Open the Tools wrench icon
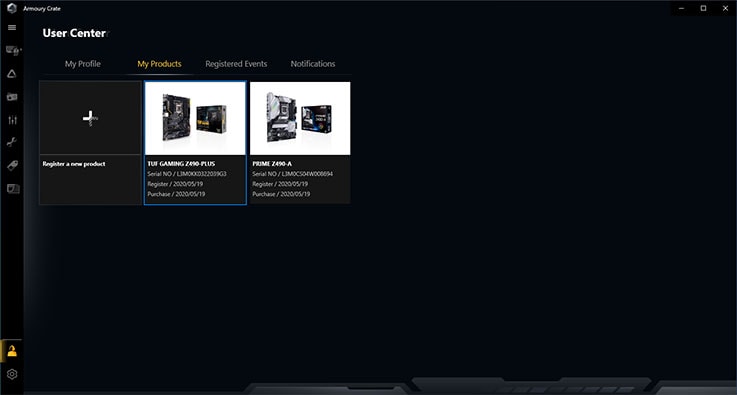737x395 pixels. pos(12,142)
